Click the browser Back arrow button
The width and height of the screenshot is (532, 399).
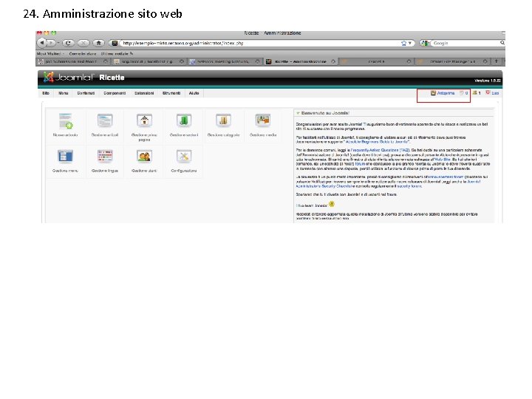(x=42, y=43)
